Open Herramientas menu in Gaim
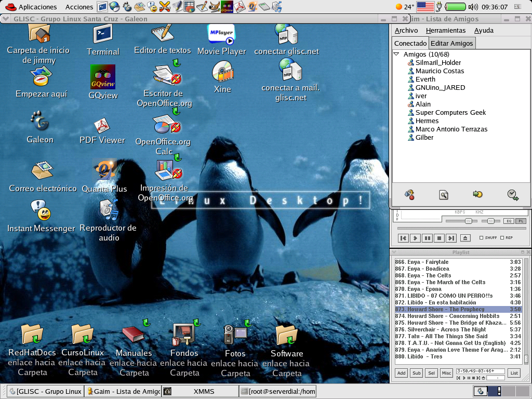 (445, 31)
